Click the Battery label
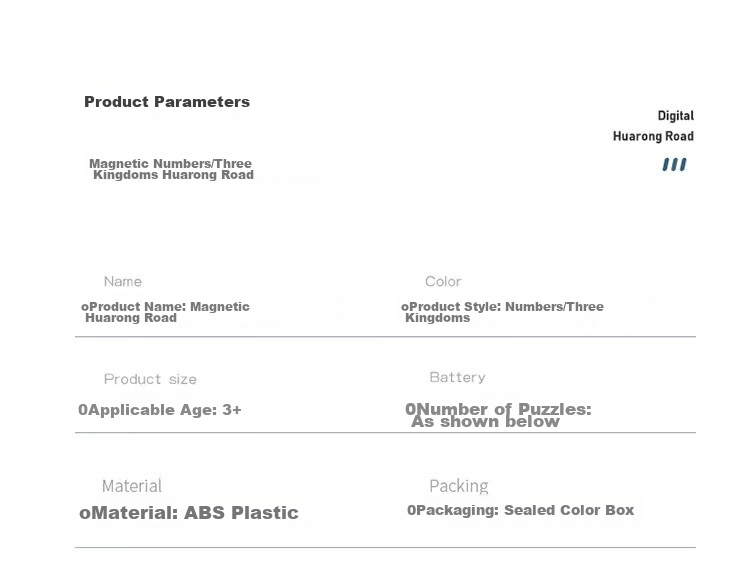This screenshot has height=571, width=750. pyautogui.click(x=457, y=377)
